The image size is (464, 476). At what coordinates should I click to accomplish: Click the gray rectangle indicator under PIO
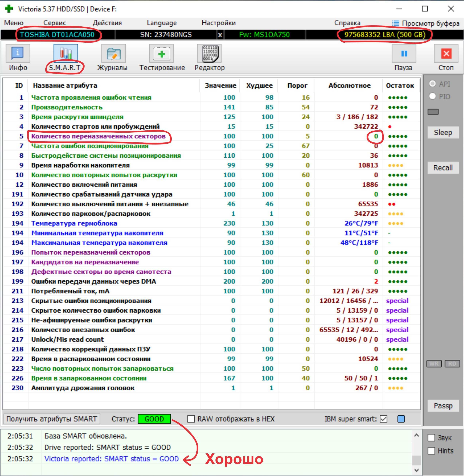[x=433, y=112]
